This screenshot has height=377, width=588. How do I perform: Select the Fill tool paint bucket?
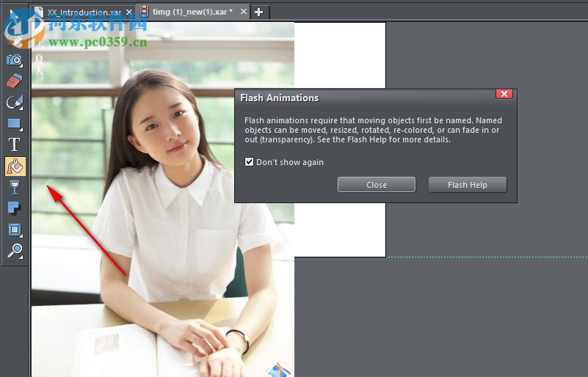[15, 166]
